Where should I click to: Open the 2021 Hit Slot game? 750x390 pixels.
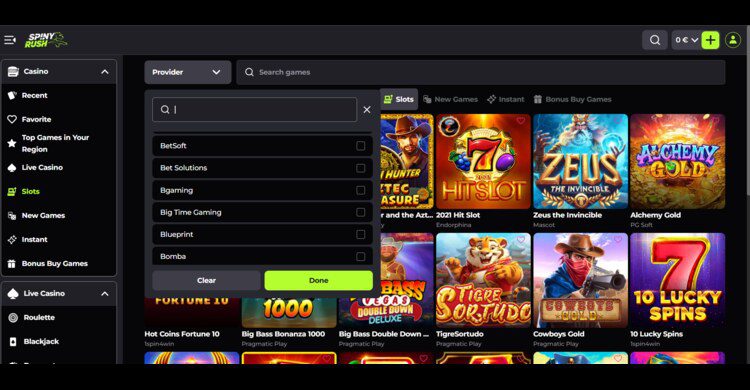click(483, 161)
